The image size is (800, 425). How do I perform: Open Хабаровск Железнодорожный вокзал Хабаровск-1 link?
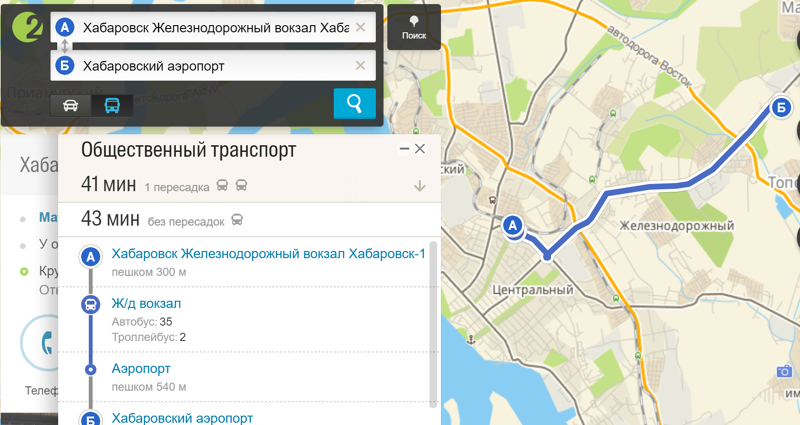(268, 254)
